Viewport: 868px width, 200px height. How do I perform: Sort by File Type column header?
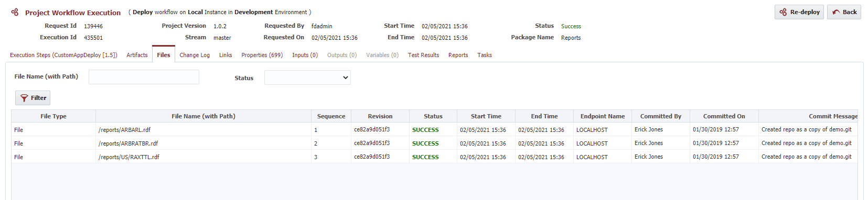(x=53, y=116)
